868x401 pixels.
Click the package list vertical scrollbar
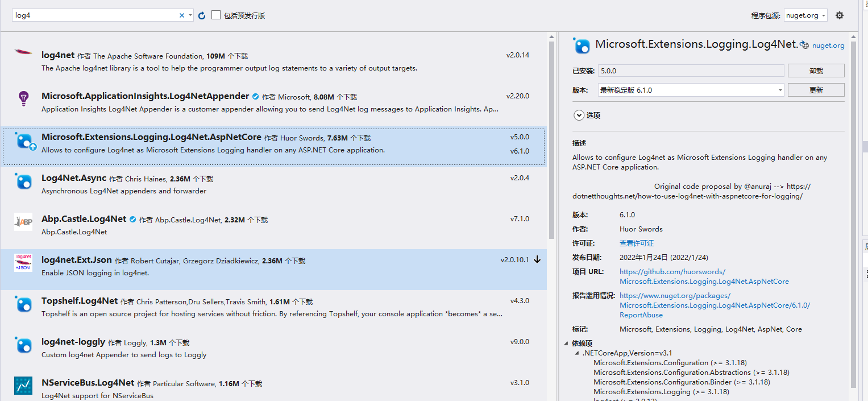pos(551,139)
